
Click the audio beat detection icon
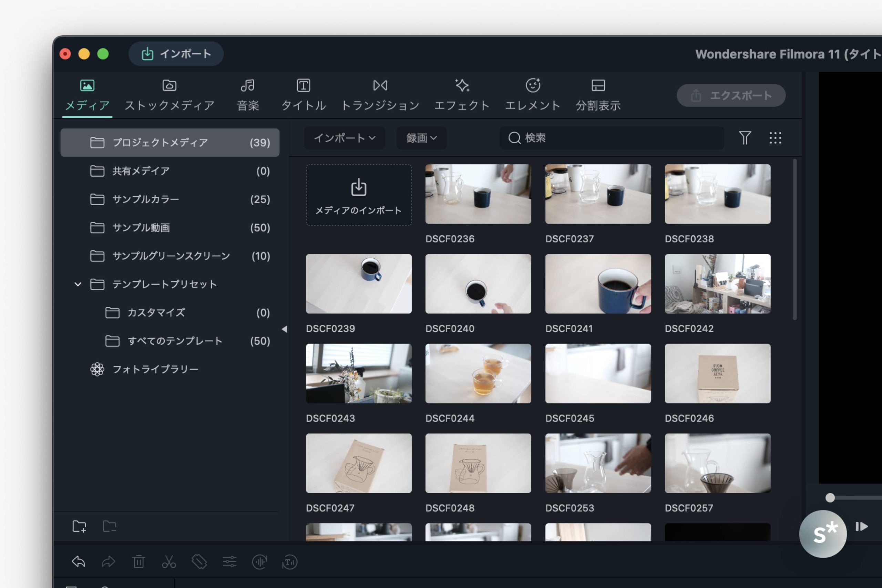pyautogui.click(x=259, y=561)
